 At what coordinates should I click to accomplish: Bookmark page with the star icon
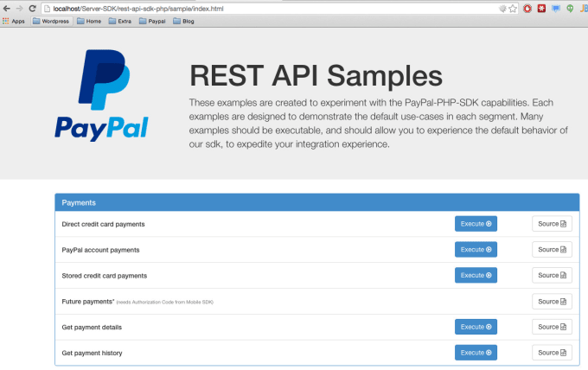click(513, 9)
